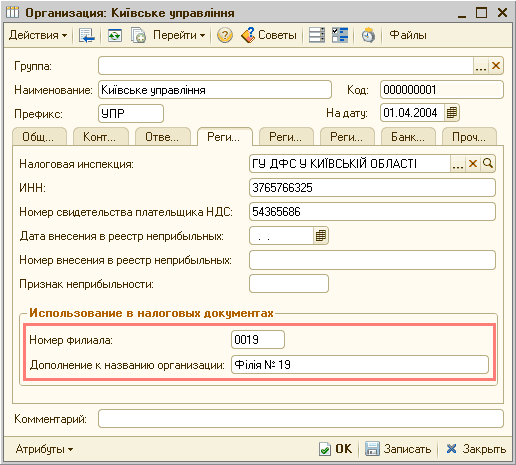Close the window with title bar X

[x=502, y=13]
